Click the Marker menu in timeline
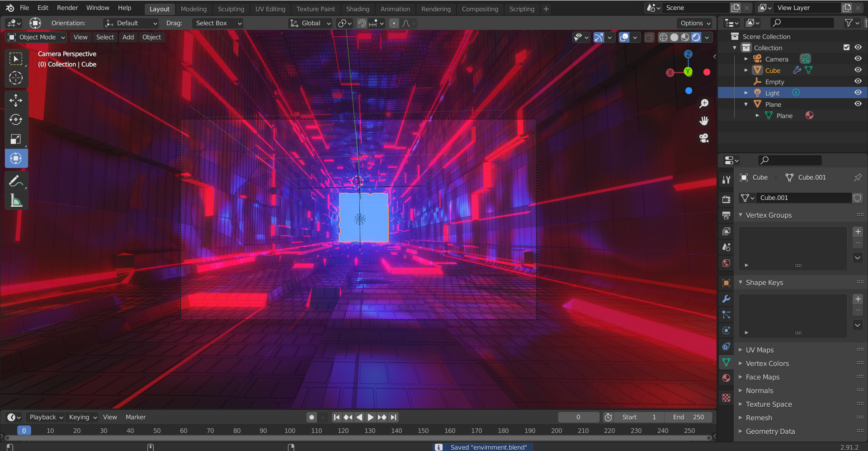The width and height of the screenshot is (868, 451). (136, 417)
